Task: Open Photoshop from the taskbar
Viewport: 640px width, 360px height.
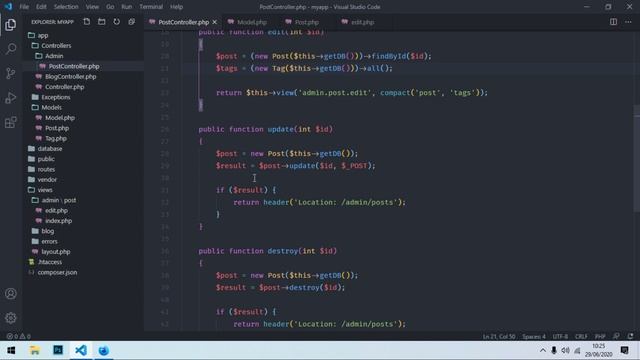Action: pos(58,350)
